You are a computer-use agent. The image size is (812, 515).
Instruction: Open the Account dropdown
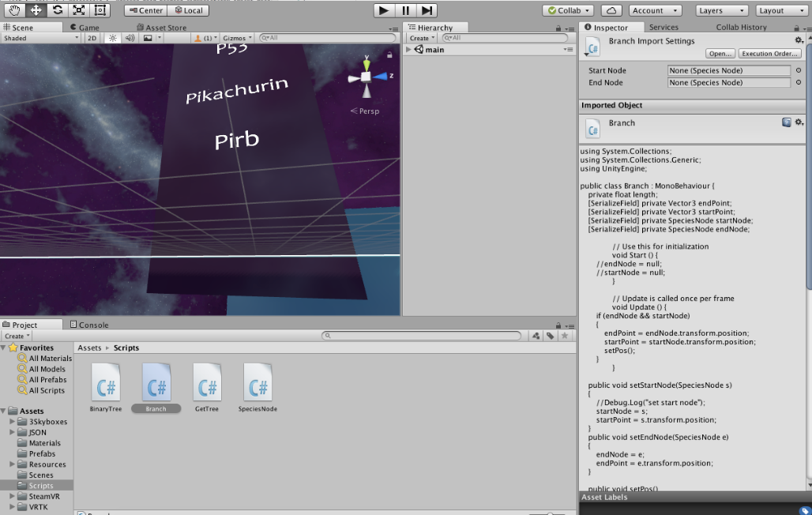tap(655, 10)
